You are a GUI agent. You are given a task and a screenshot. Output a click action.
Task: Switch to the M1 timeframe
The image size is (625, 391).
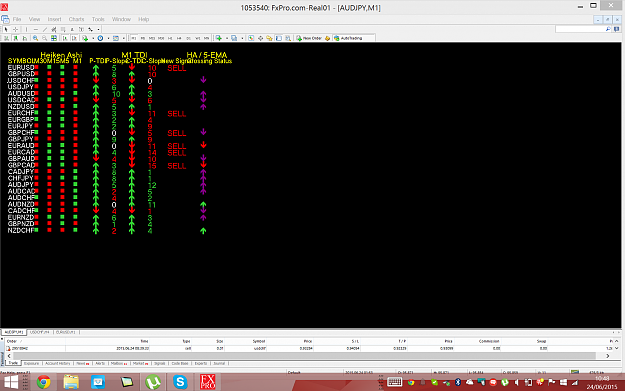134,38
